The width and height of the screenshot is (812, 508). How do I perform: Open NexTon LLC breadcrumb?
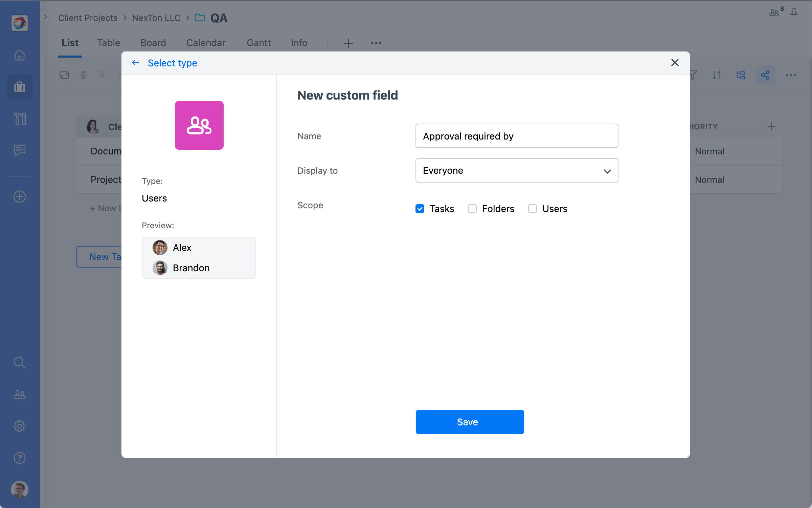(156, 18)
